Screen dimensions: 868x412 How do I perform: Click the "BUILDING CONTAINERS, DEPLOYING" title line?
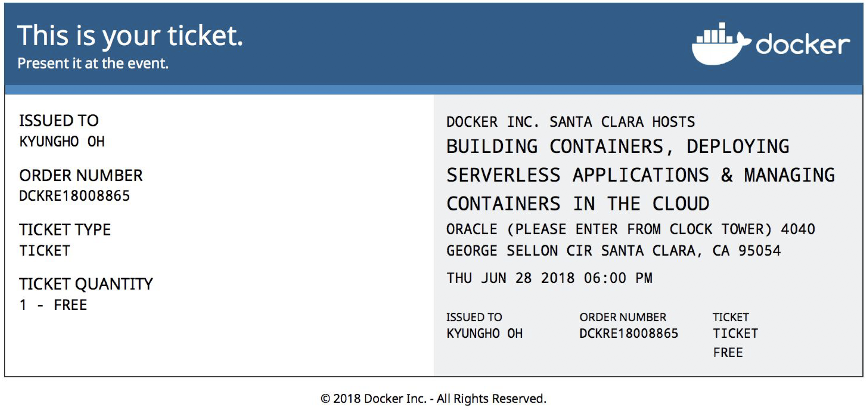point(617,146)
